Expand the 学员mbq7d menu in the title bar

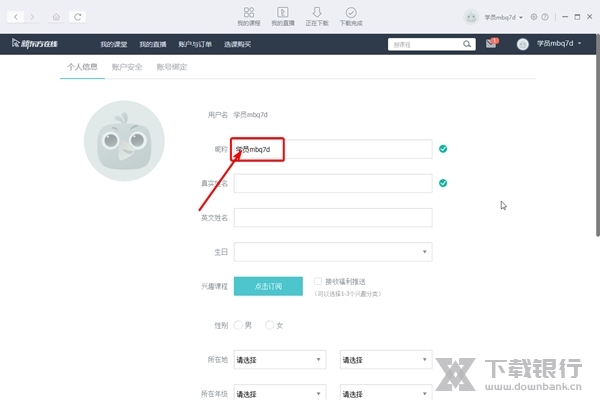tap(504, 17)
